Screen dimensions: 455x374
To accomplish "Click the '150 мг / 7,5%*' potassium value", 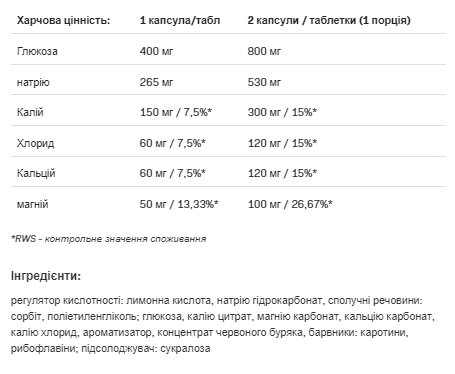I will pyautogui.click(x=176, y=112).
